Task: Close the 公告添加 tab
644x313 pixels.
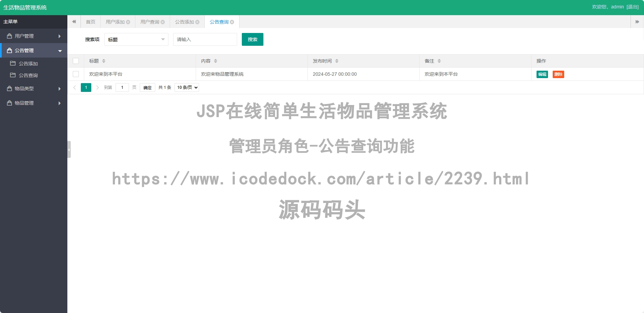Action: click(197, 22)
